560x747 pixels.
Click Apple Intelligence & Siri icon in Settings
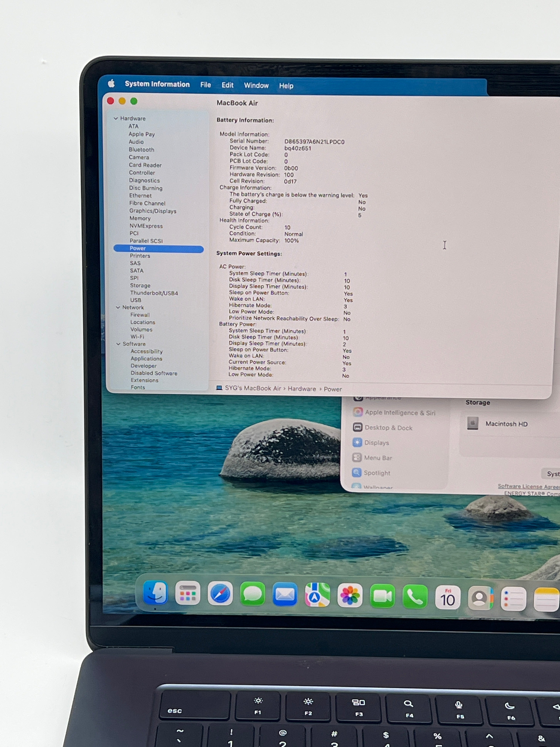pyautogui.click(x=358, y=412)
